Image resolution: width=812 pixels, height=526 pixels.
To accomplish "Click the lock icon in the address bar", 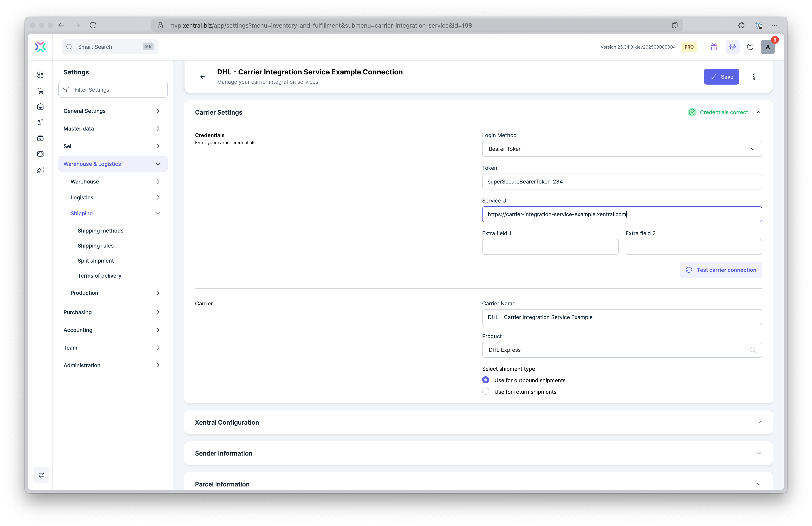I will click(x=160, y=25).
